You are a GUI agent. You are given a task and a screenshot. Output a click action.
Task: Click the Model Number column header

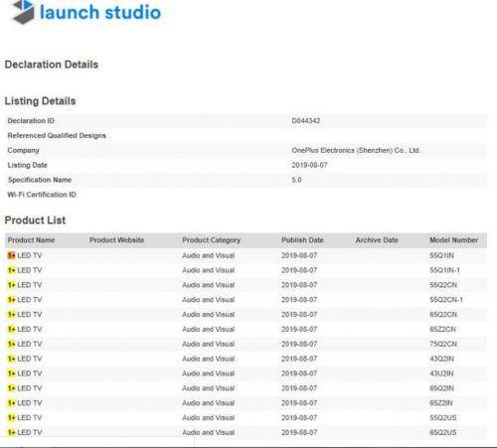click(x=454, y=240)
